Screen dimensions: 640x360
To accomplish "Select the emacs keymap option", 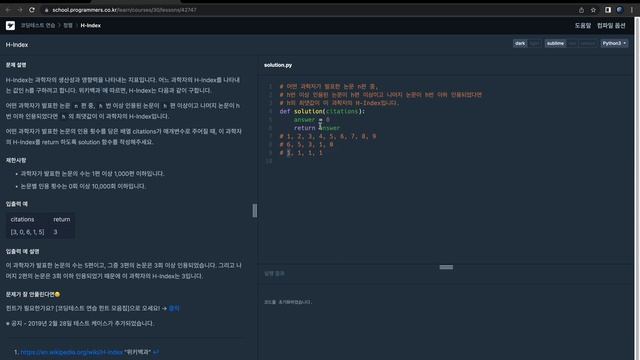I will [x=587, y=43].
